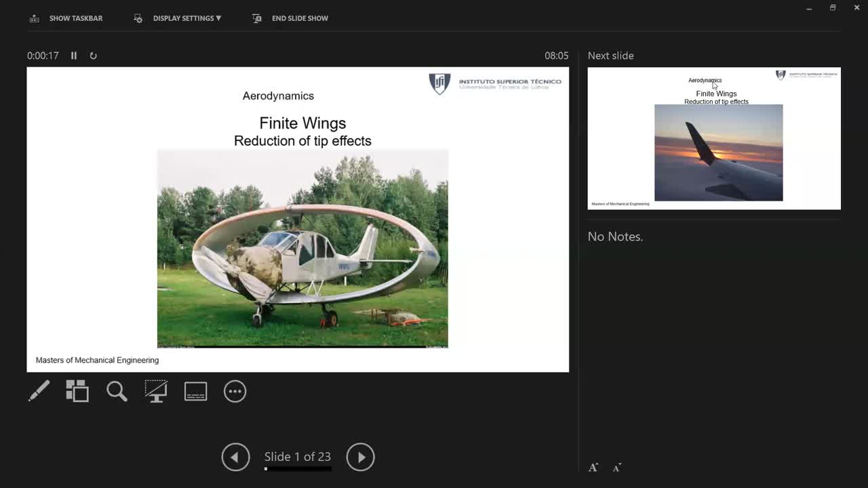The height and width of the screenshot is (488, 868).
Task: Click the current slide aircraft image
Action: click(302, 248)
